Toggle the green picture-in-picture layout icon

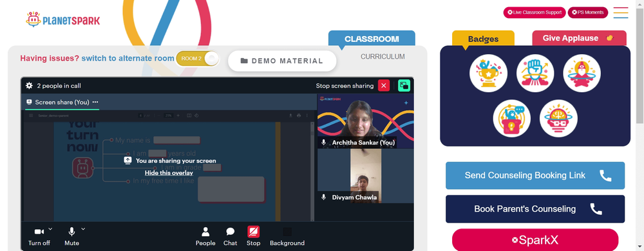click(x=404, y=86)
